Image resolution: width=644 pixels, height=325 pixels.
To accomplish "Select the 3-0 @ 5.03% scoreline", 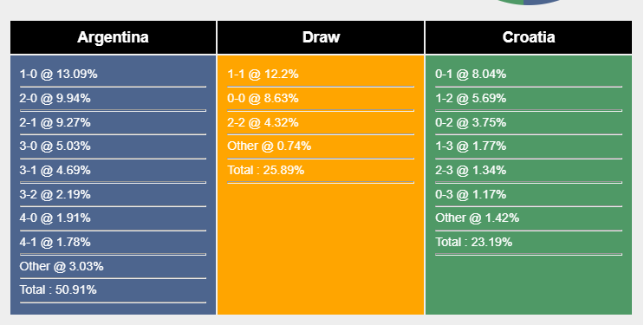I will click(x=113, y=146).
